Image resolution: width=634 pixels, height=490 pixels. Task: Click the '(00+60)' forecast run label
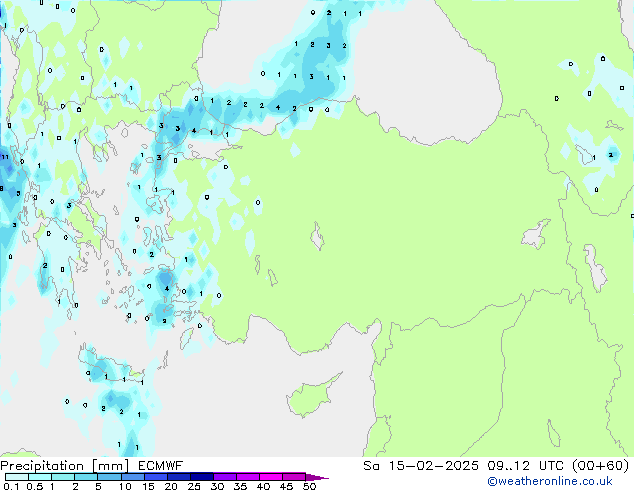(600, 466)
